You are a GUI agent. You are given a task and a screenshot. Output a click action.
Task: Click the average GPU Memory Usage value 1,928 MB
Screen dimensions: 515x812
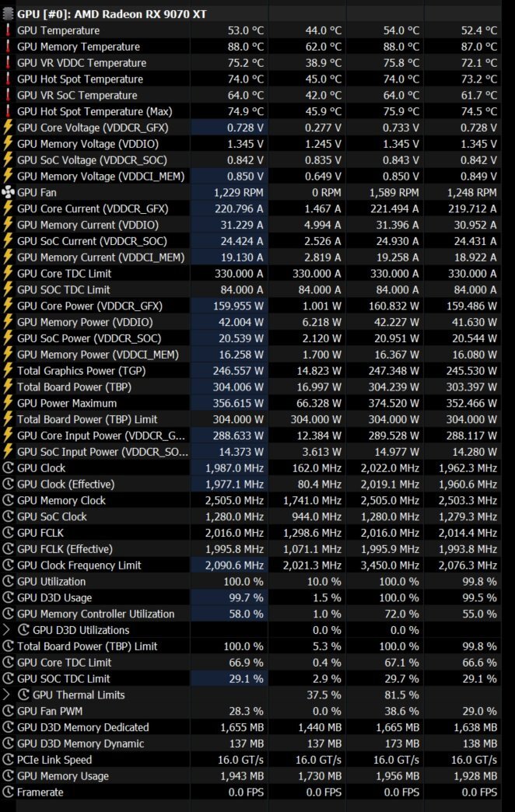tap(475, 776)
